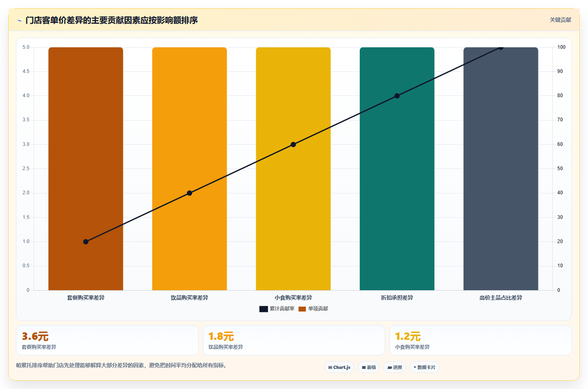
Task: Click the teal 折扣承担差异 bar
Action: pyautogui.click(x=397, y=168)
